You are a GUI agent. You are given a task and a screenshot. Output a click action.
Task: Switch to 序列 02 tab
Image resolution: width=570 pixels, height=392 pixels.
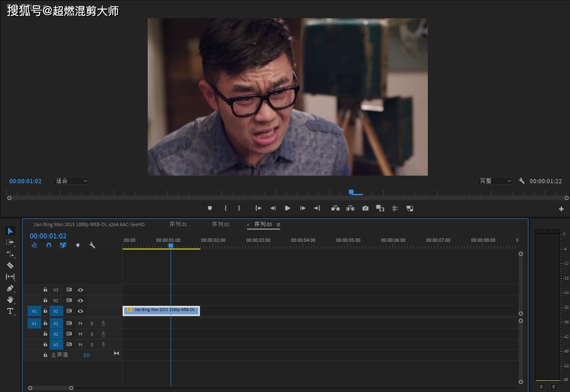click(x=220, y=224)
